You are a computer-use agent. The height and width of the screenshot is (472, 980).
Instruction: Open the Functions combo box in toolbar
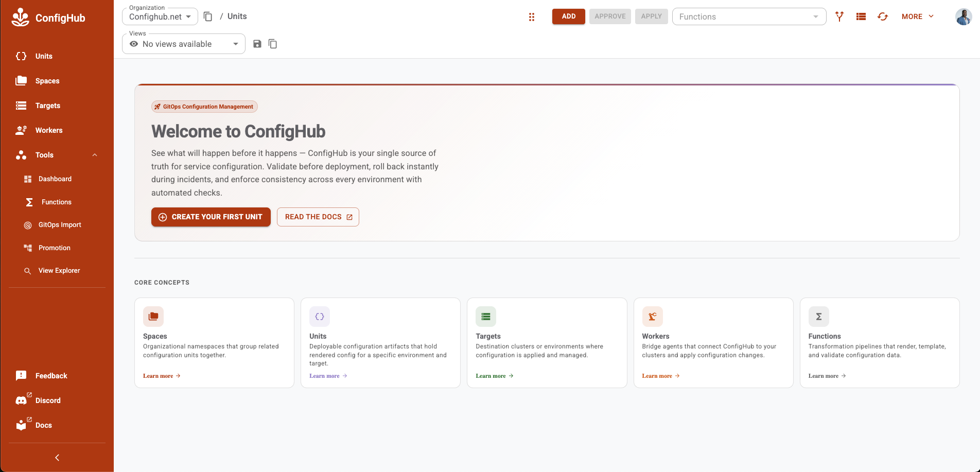[749, 16]
